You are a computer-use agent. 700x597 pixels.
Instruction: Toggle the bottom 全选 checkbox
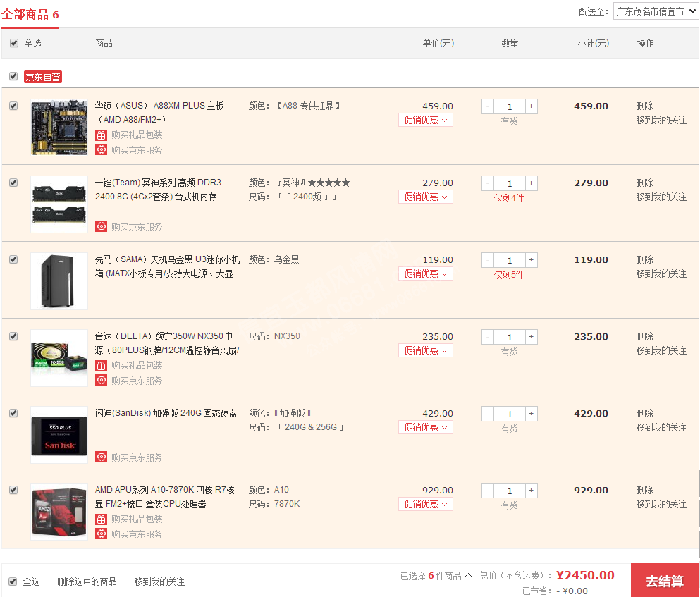click(x=13, y=581)
